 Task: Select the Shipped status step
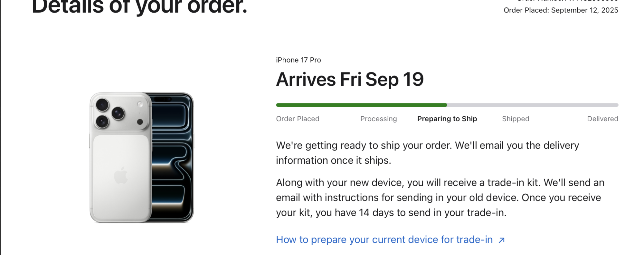point(516,119)
